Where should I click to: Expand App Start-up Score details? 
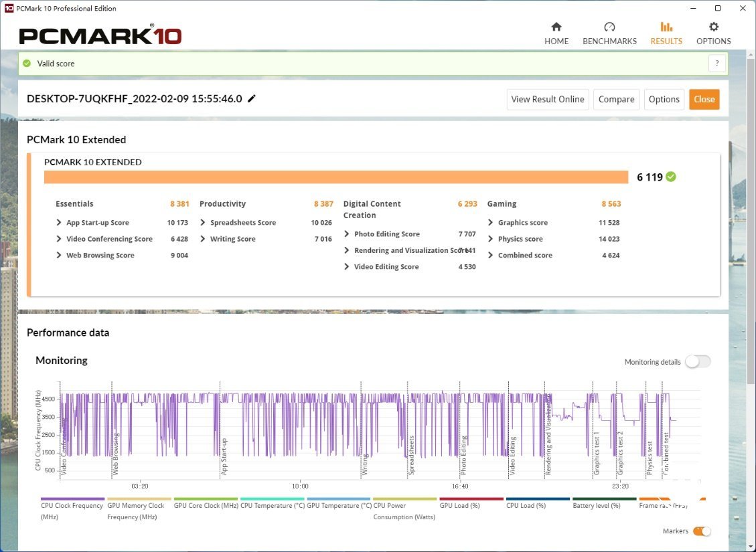coord(59,223)
